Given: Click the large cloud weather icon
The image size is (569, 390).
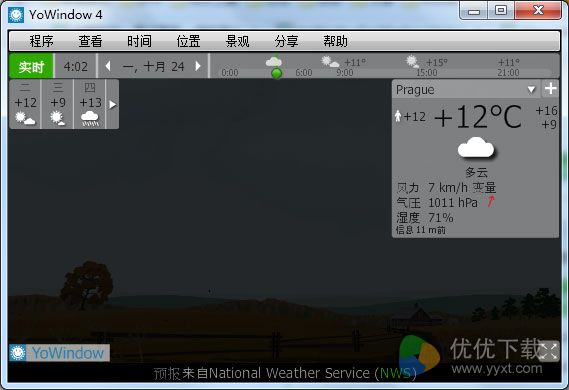Looking at the screenshot, I should [x=476, y=147].
